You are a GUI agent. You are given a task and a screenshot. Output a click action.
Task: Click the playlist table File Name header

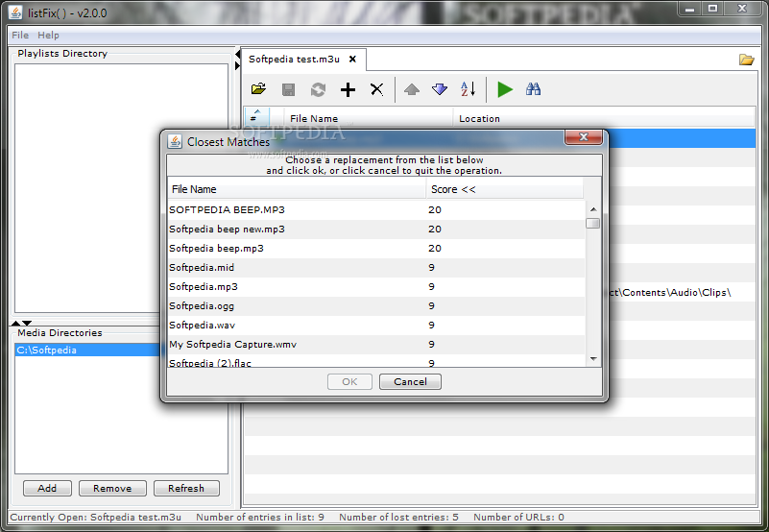[x=369, y=118]
